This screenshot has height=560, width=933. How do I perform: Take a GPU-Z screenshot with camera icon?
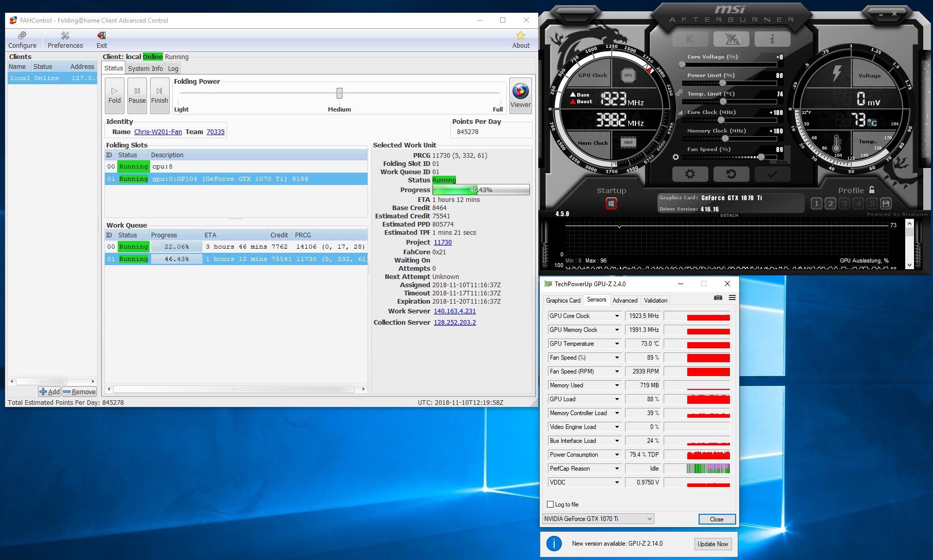coord(718,297)
